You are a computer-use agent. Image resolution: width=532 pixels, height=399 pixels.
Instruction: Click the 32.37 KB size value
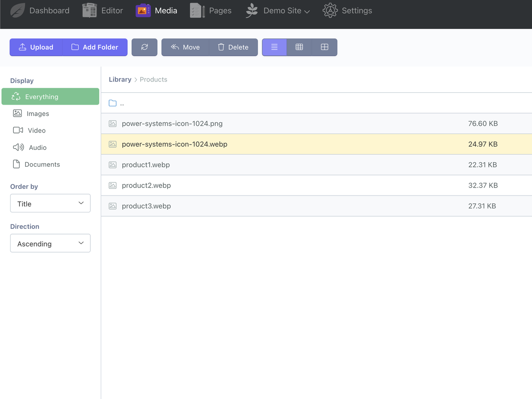[483, 185]
